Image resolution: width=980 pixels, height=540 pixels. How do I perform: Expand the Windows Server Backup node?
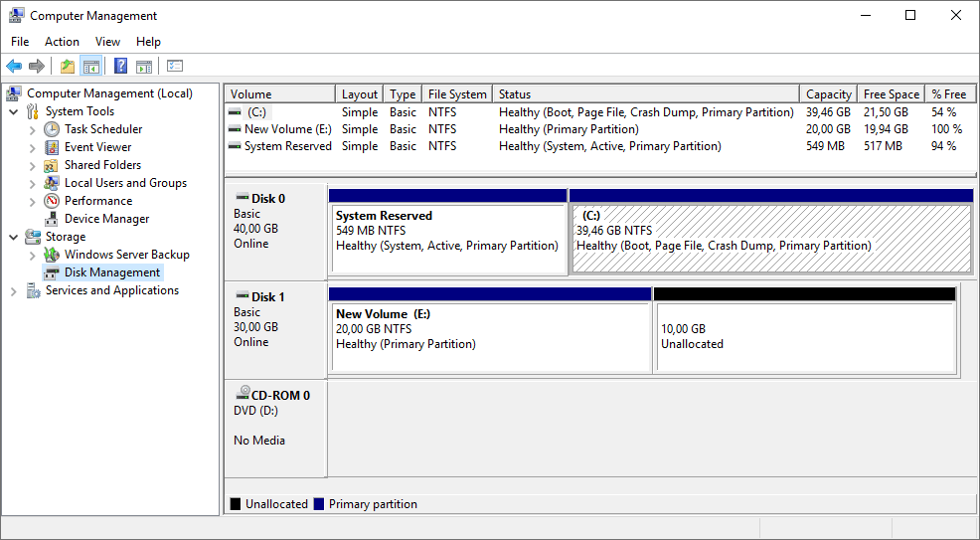point(33,255)
